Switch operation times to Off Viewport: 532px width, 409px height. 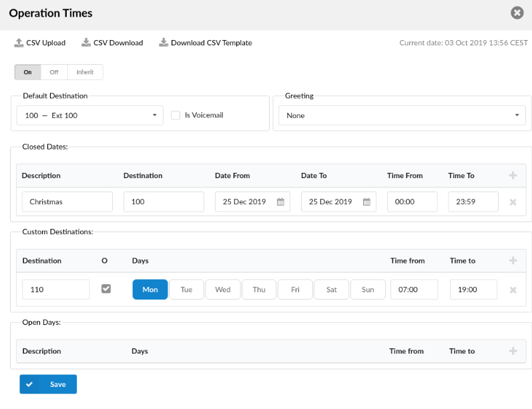[x=54, y=72]
